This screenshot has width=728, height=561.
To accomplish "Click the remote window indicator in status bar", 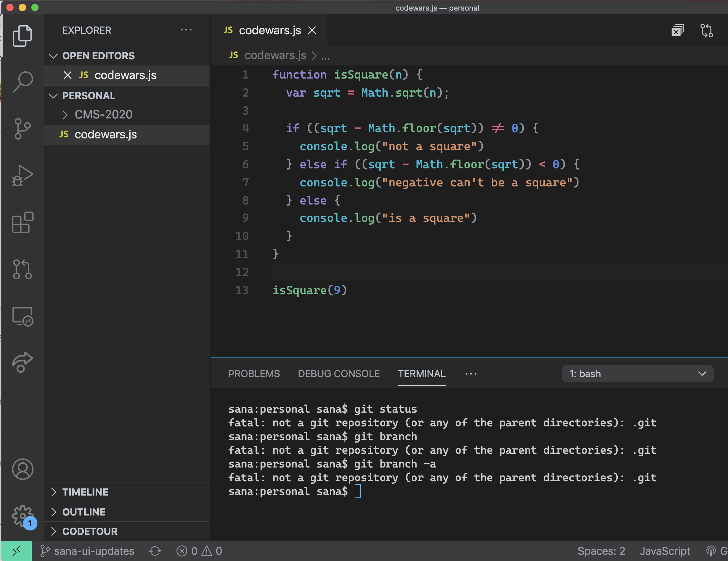I will point(16,551).
